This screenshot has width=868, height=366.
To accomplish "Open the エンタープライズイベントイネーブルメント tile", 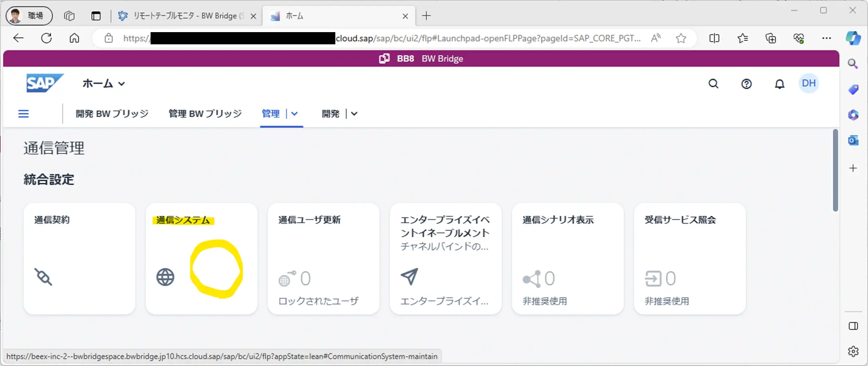I will click(x=446, y=259).
